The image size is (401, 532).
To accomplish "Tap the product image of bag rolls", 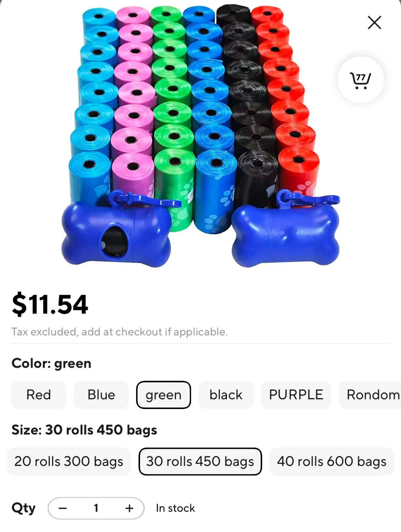I will [200, 136].
